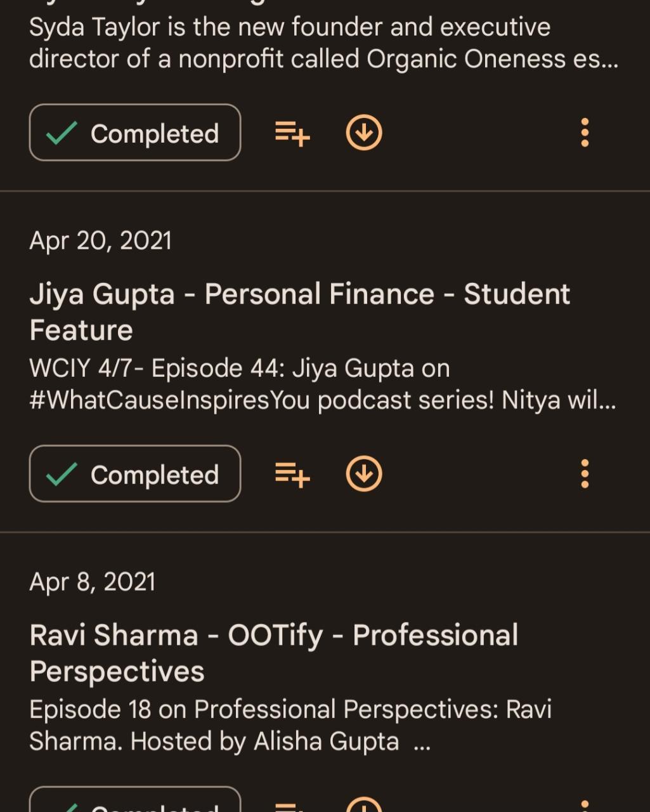This screenshot has width=650, height=812.
Task: Add Ravi Sharma episode to queue
Action: [292, 806]
